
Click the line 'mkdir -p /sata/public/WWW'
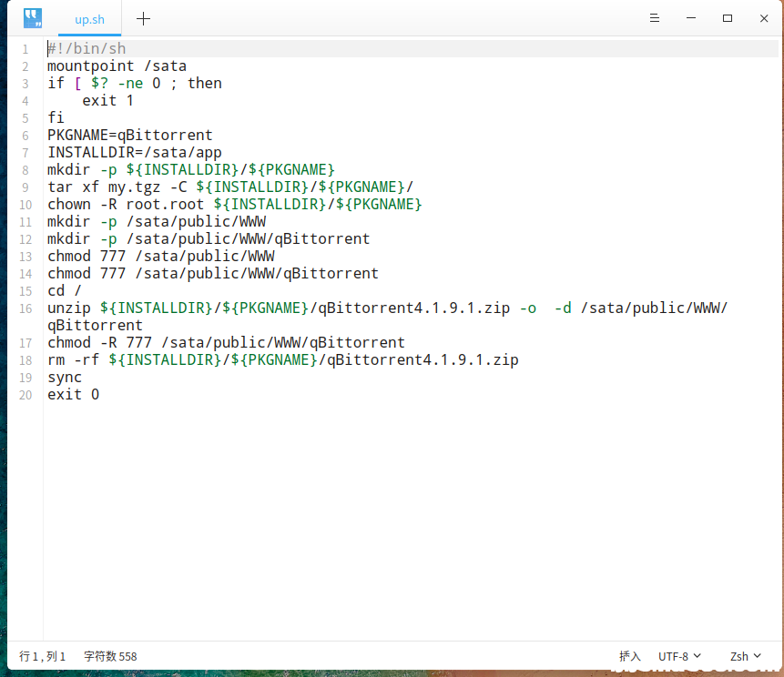[157, 221]
